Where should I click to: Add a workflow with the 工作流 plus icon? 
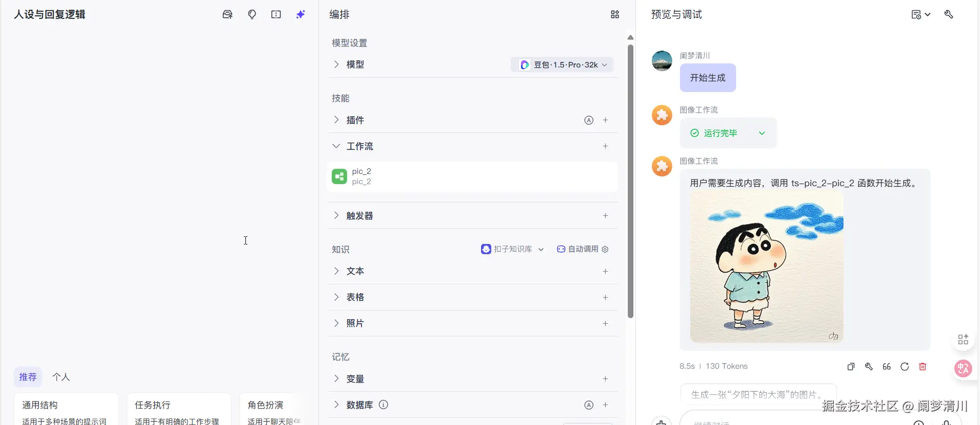pos(605,146)
